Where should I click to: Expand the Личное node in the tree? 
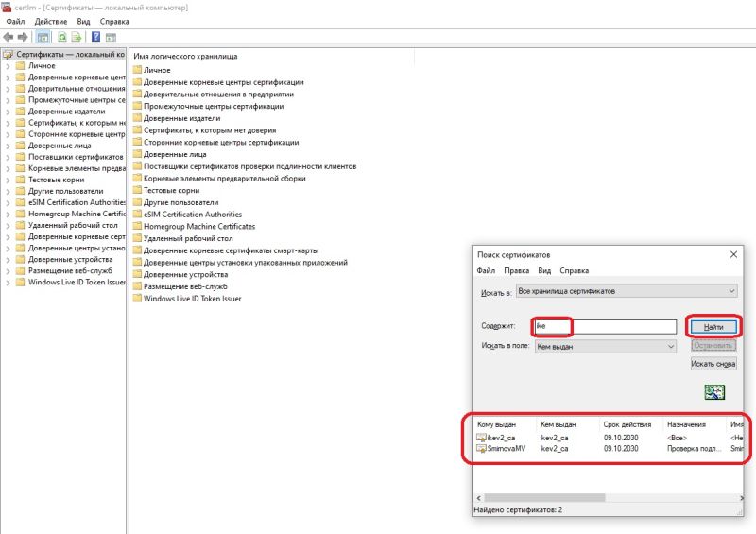click(8, 66)
